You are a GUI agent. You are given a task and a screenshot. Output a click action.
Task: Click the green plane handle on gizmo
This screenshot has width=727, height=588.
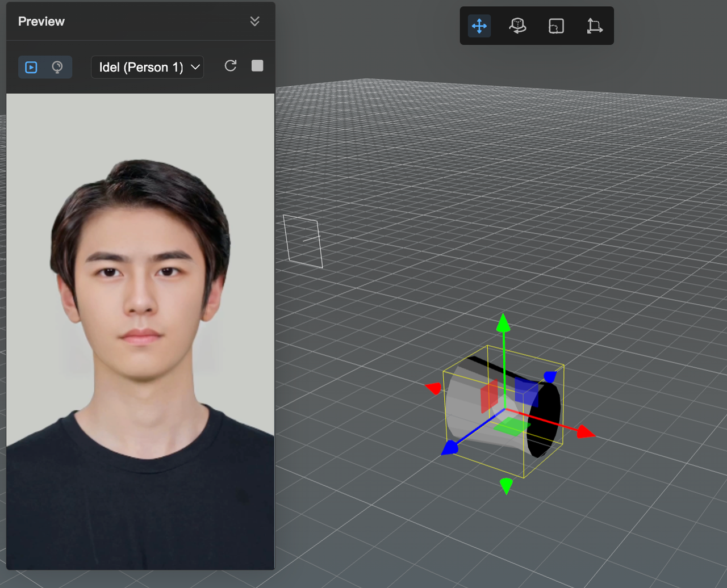click(x=512, y=426)
